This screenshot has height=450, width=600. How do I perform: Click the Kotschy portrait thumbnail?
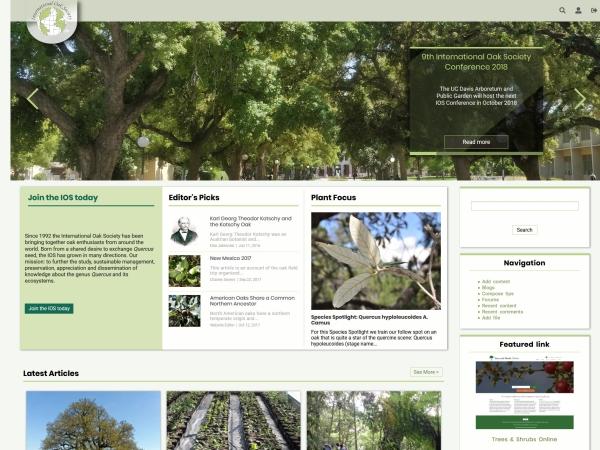click(x=184, y=231)
